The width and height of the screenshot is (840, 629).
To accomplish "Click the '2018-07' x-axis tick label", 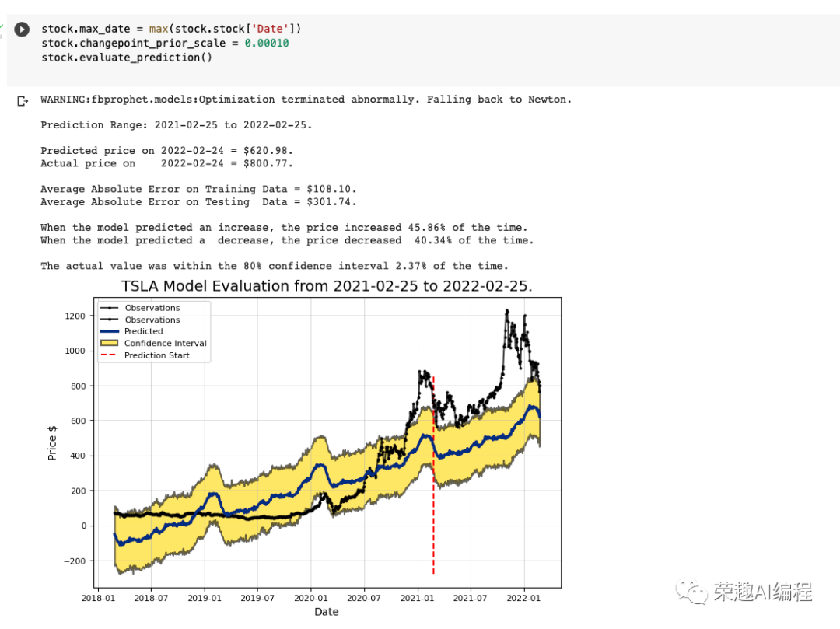I will coord(151,598).
